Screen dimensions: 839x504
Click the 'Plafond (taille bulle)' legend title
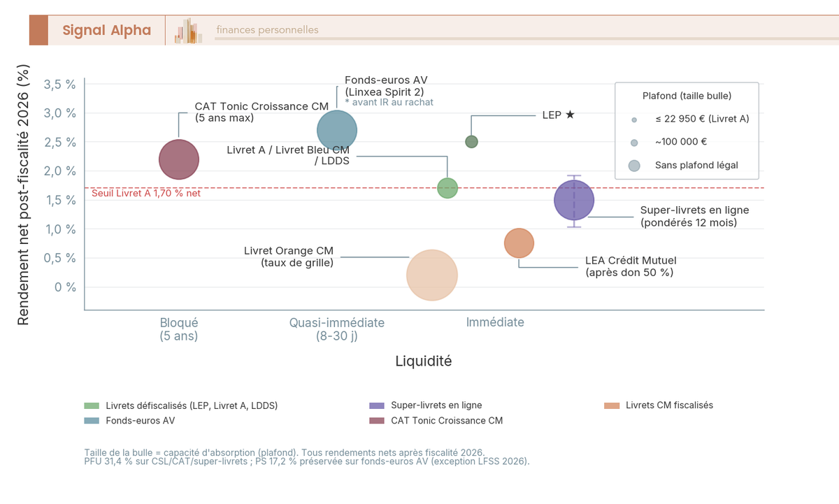[687, 96]
